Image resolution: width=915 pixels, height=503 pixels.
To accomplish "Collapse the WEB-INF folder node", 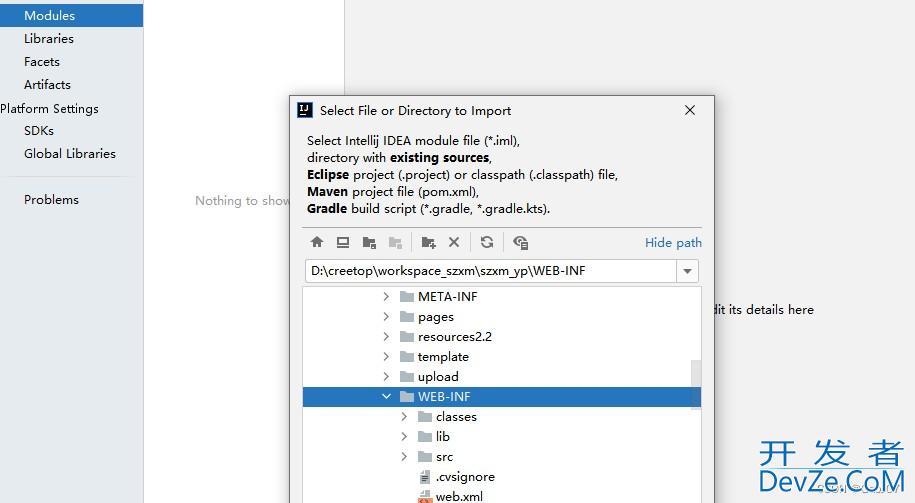I will 387,397.
